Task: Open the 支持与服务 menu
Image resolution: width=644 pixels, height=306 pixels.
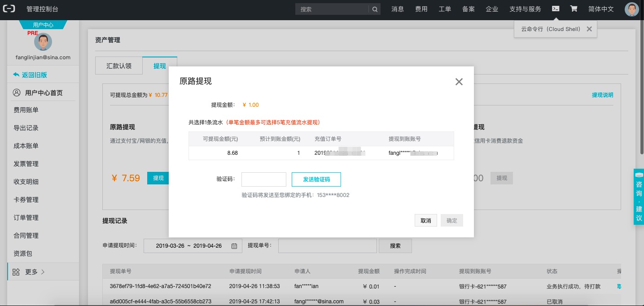Action: click(x=525, y=9)
